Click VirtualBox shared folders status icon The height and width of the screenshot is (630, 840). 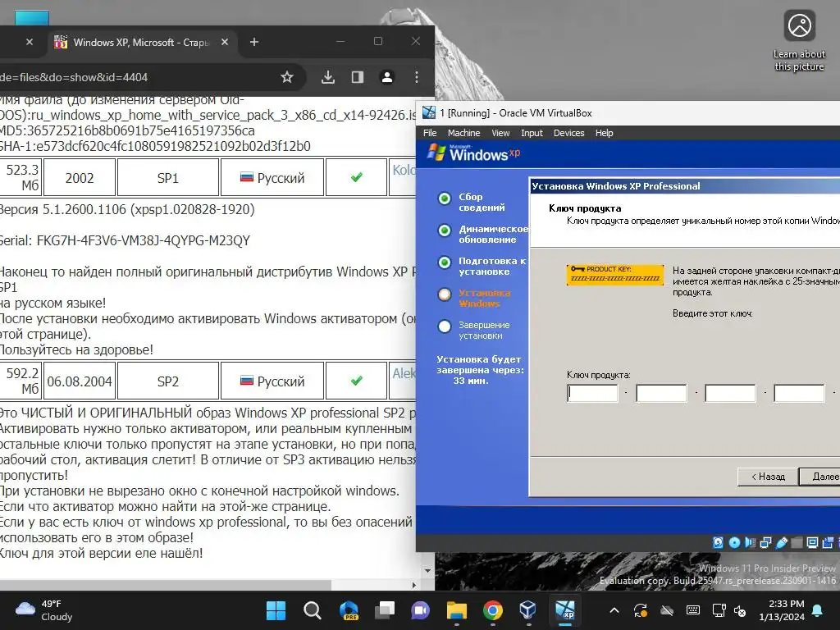797,543
